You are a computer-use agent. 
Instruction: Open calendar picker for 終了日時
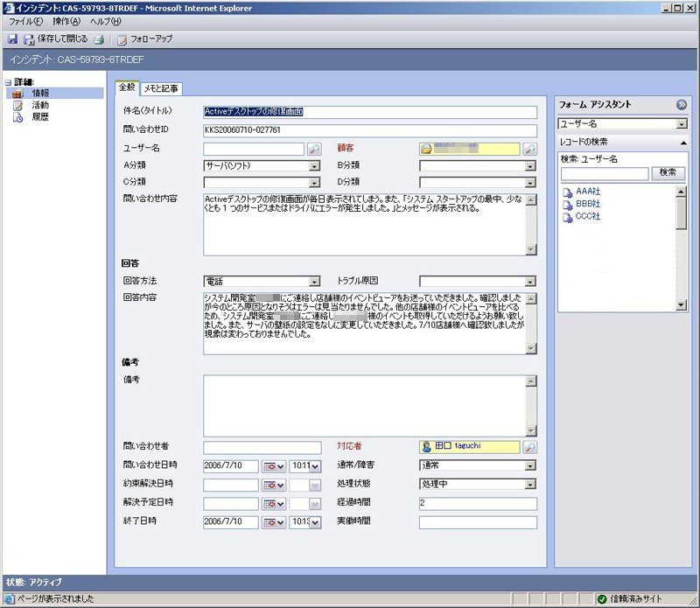click(274, 522)
